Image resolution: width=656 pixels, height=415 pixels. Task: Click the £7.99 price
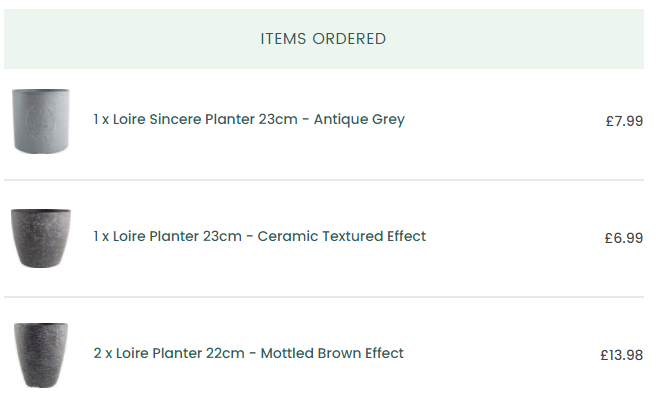tap(624, 121)
